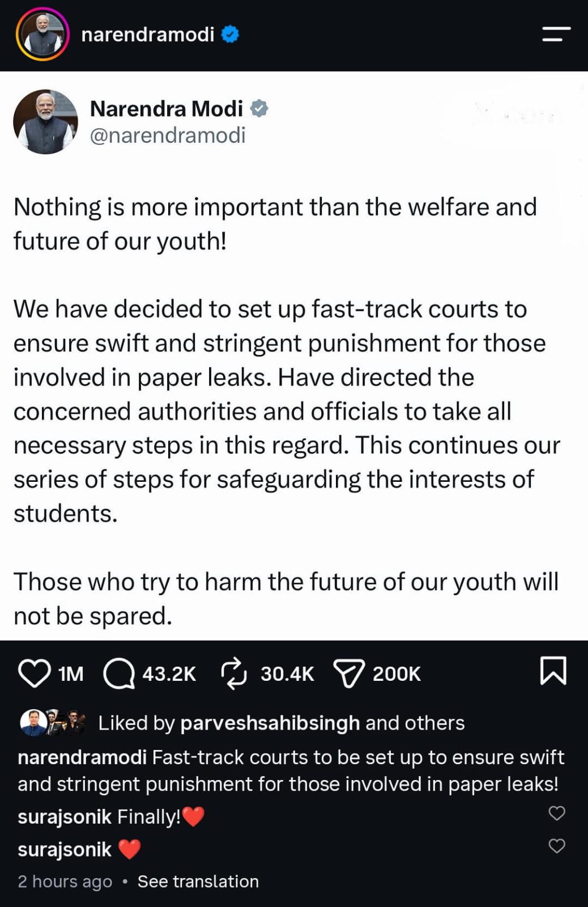
Task: Tap the @narendramodi handle in the tweet image
Action: pos(168,135)
